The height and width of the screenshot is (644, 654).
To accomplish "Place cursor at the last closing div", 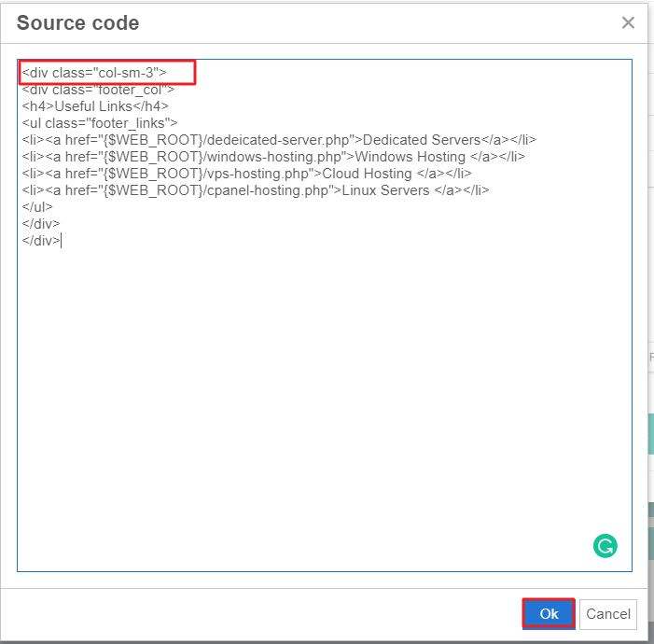I will [x=61, y=241].
